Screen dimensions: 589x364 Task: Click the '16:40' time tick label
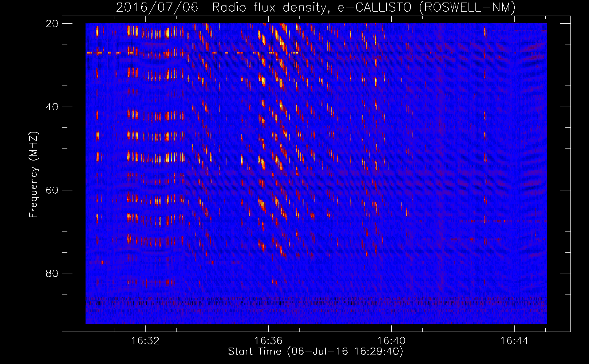[392, 341]
